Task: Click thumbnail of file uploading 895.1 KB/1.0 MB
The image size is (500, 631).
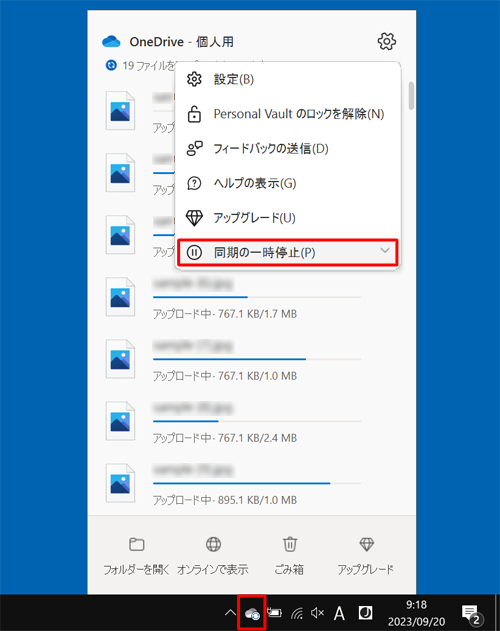Action: tap(120, 483)
